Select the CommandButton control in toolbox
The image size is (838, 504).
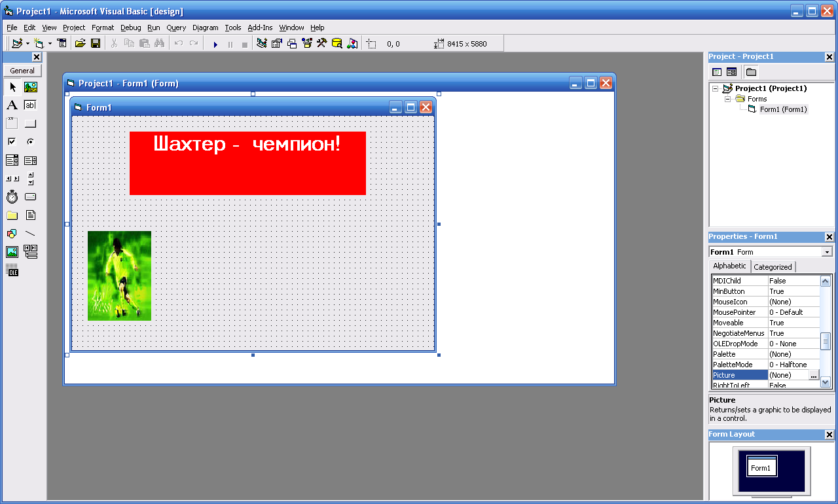(x=31, y=124)
